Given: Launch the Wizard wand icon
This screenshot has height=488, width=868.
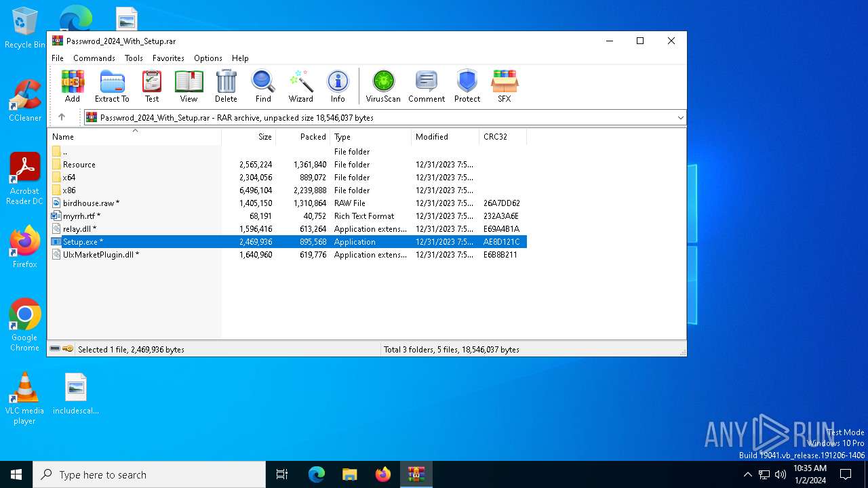Looking at the screenshot, I should point(300,86).
